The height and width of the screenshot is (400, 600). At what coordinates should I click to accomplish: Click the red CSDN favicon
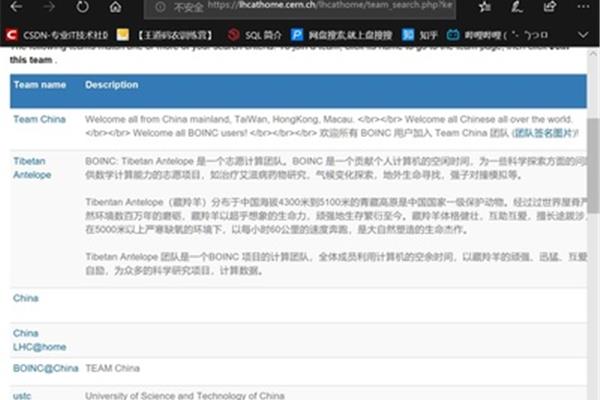click(11, 35)
